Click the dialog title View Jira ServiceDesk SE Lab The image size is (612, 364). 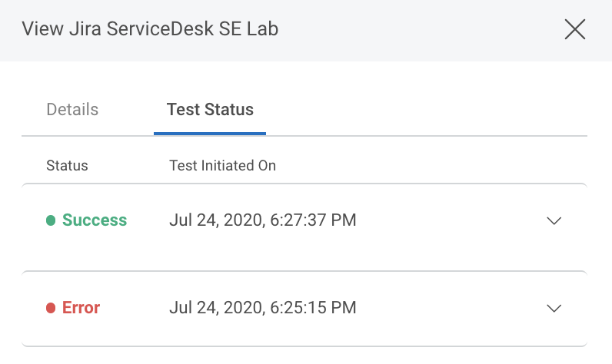[x=150, y=30]
